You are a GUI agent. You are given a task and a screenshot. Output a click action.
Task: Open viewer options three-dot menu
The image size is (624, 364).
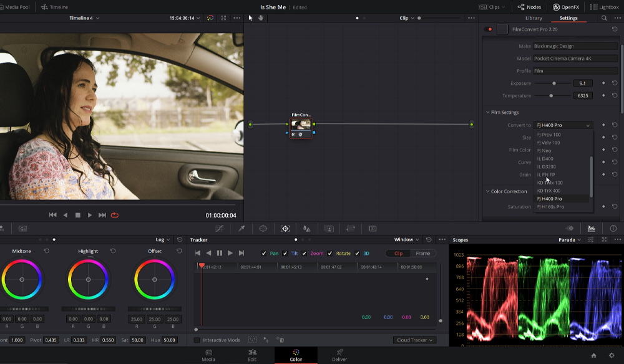pos(236,18)
